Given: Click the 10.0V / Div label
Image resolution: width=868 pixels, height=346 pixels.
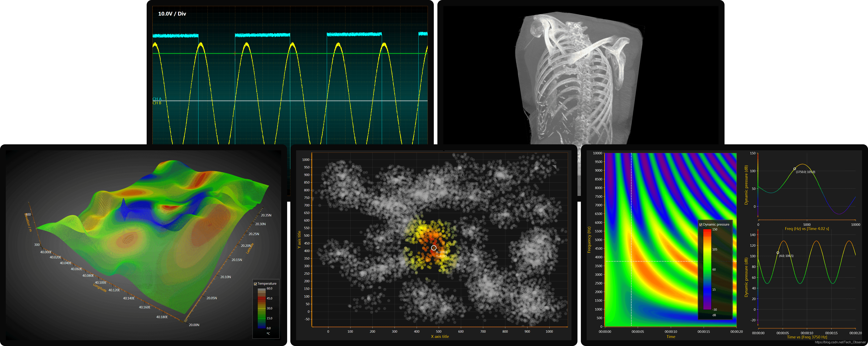Looking at the screenshot, I should coord(172,14).
